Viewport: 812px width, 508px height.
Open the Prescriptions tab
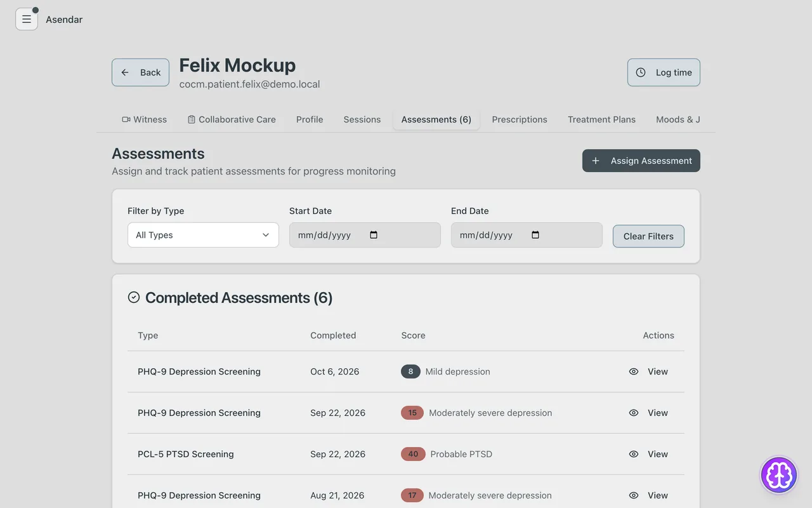[520, 119]
